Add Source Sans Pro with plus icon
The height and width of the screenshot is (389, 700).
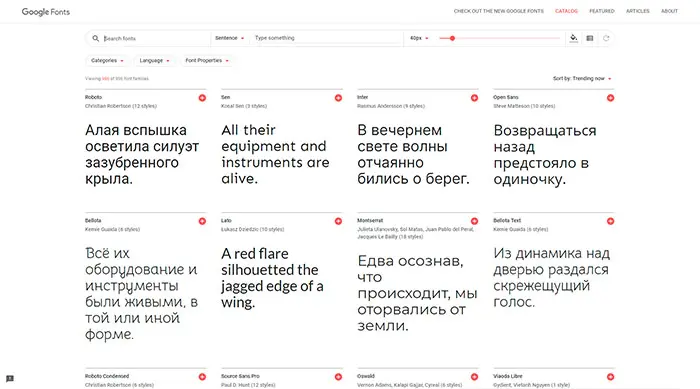(338, 377)
